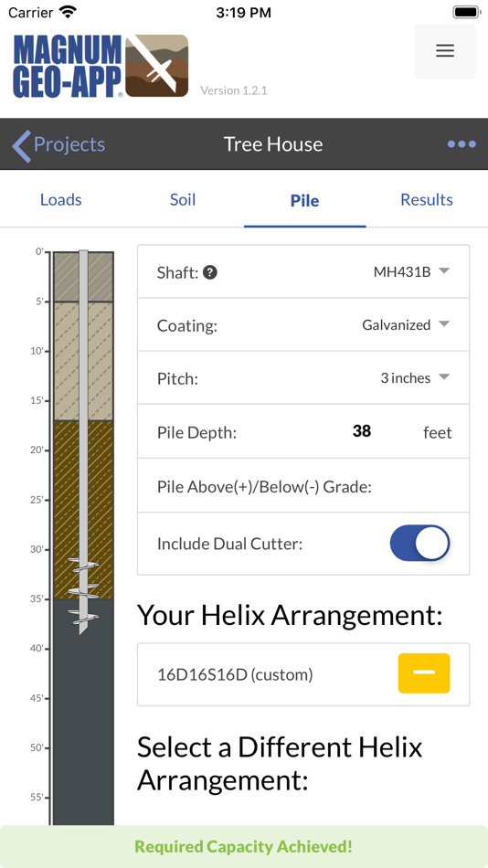Open the hamburger menu

tap(445, 51)
